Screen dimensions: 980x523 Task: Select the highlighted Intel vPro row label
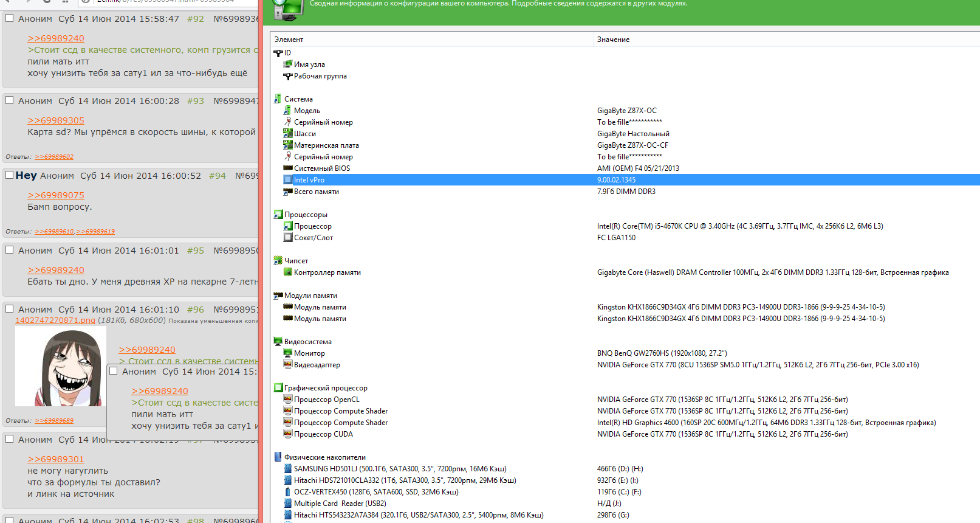pyautogui.click(x=309, y=180)
